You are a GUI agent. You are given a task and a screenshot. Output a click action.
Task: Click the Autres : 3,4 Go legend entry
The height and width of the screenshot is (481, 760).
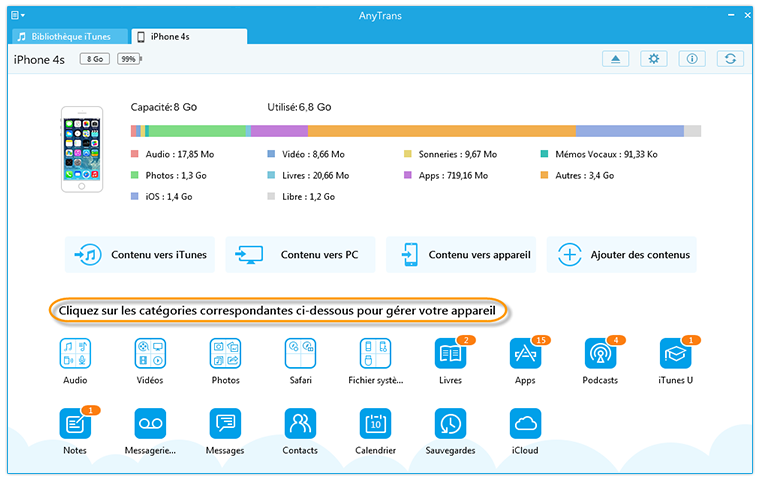(x=577, y=176)
